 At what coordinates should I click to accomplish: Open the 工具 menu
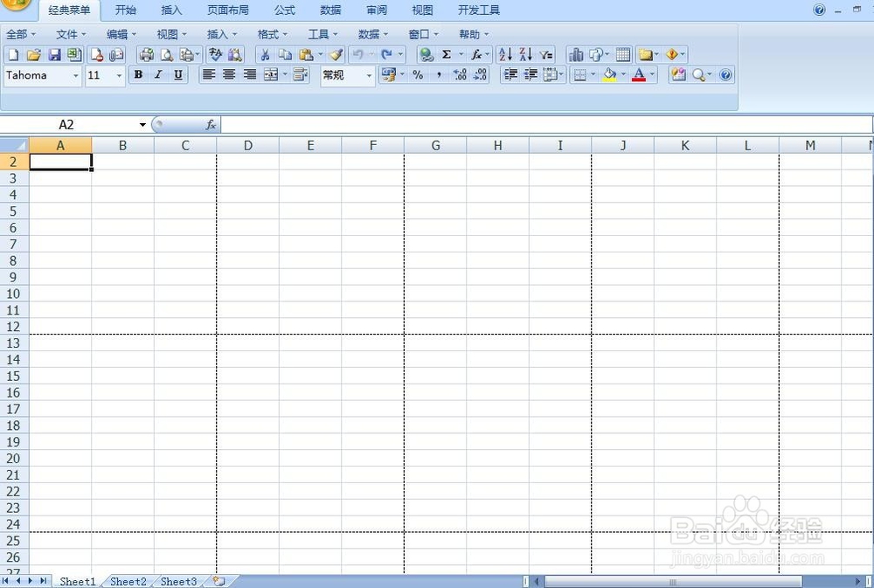click(323, 35)
